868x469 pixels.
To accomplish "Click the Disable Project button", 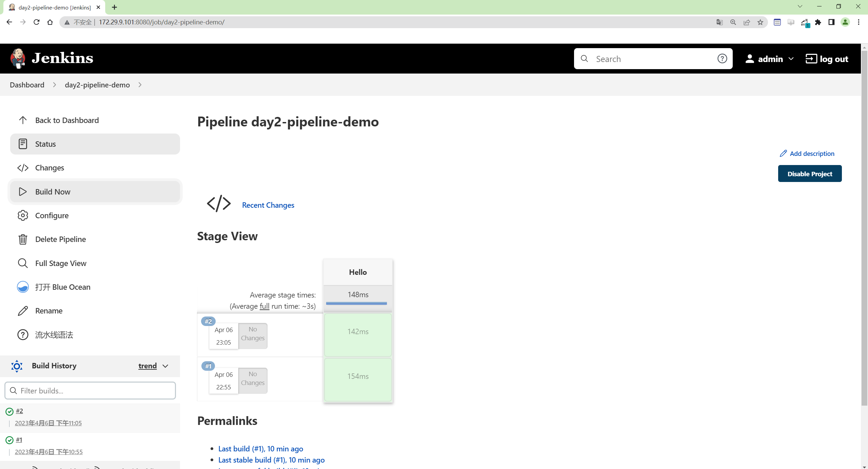I will 810,174.
